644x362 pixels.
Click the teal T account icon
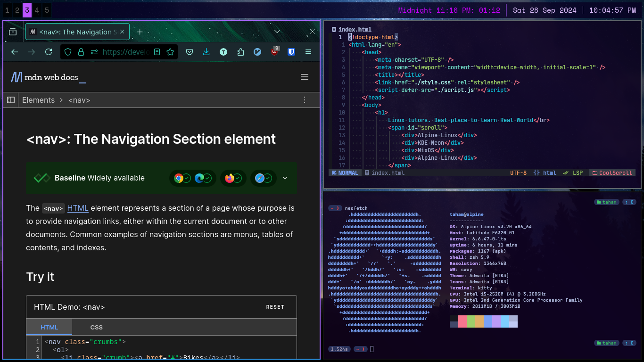point(223,52)
